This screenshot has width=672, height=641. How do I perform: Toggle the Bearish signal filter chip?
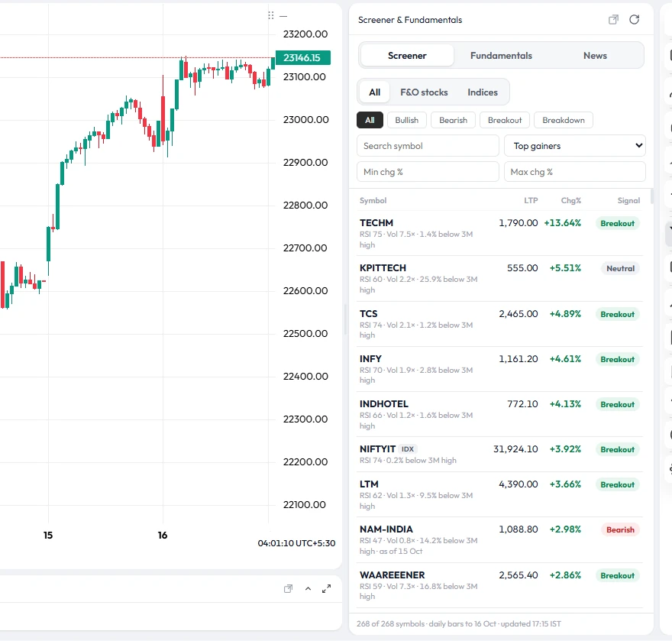tap(453, 120)
